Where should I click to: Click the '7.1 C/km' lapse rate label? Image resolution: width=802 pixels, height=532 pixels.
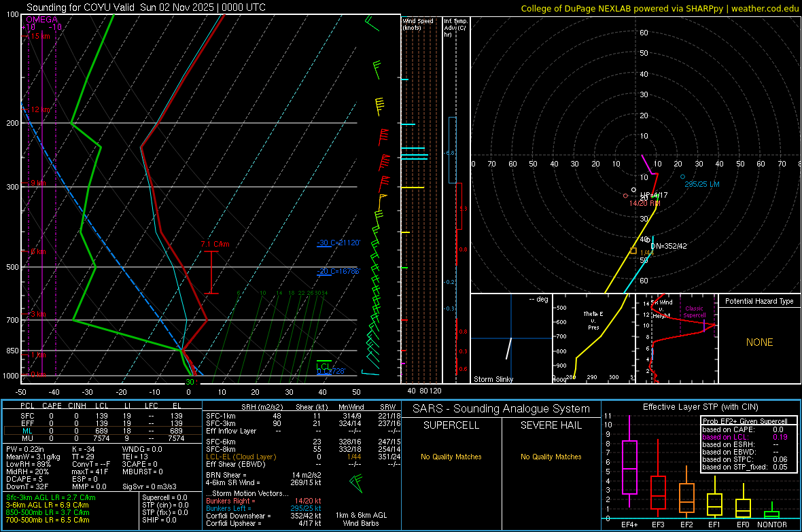(215, 244)
